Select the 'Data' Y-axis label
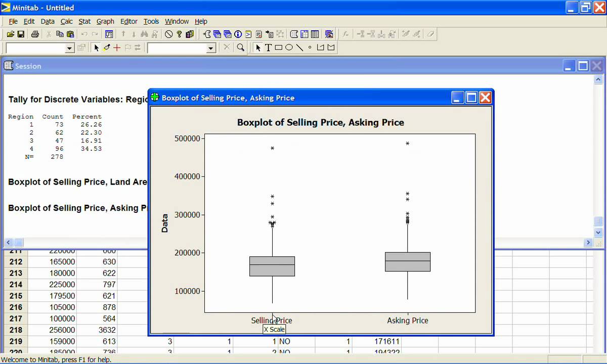Screen dimensions: 607x364 (x=164, y=223)
